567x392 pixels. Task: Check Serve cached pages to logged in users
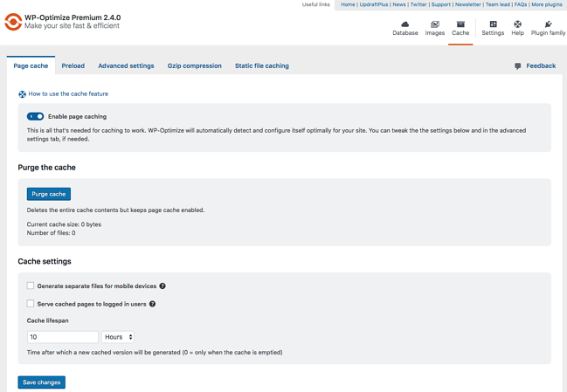point(31,304)
